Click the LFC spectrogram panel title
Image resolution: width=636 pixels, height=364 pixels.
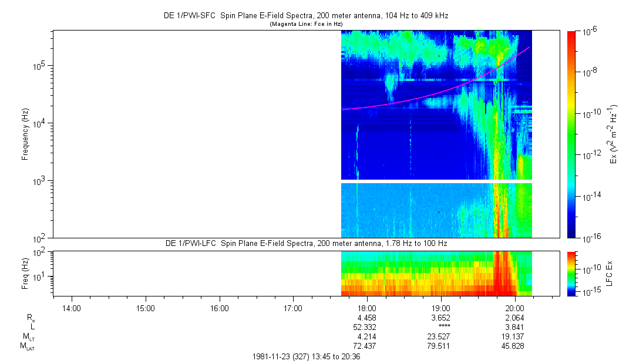305,243
